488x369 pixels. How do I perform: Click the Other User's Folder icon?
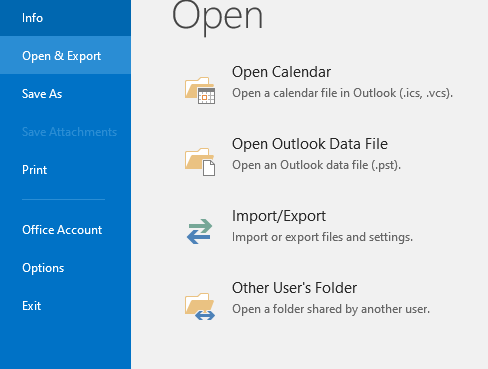coord(200,306)
